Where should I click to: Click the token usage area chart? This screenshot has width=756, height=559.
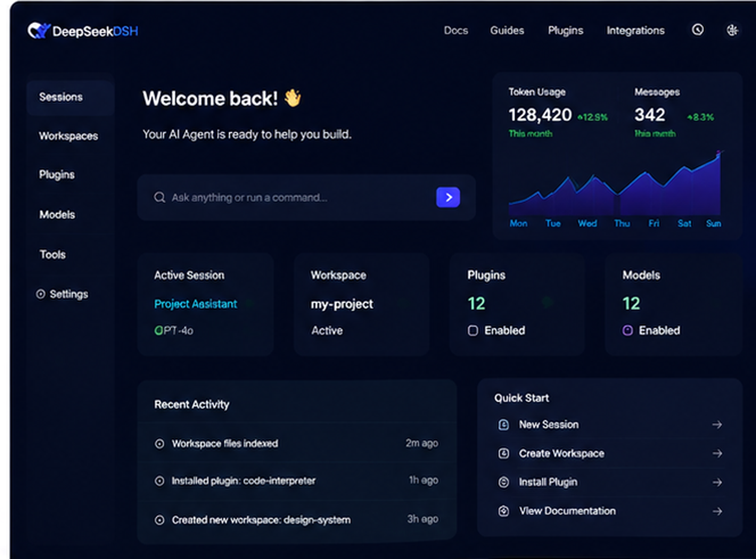[x=615, y=185]
